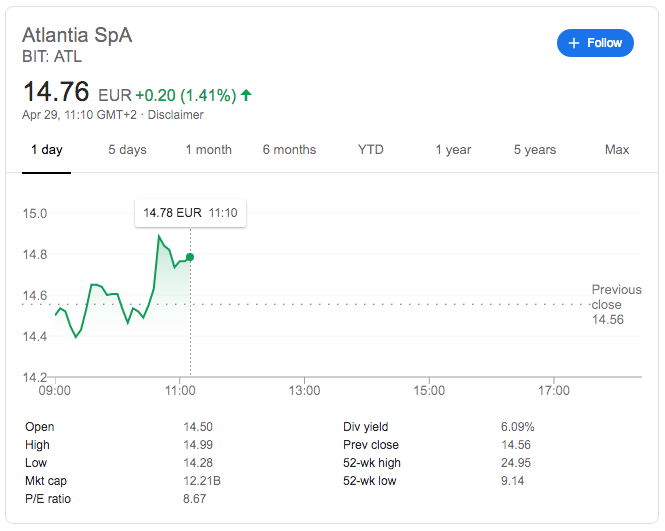Select the YTD range tab
The width and height of the screenshot is (665, 531).
click(371, 150)
